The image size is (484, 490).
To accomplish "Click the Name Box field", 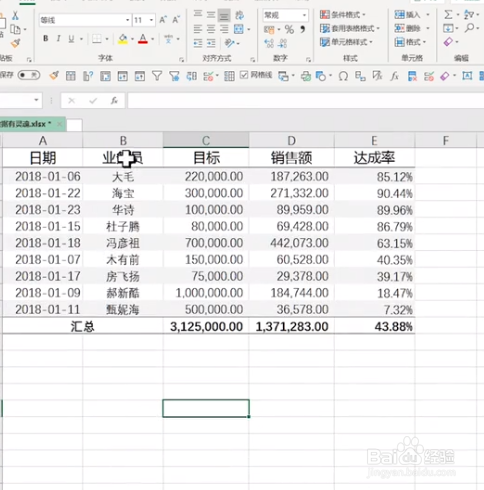I will 16,100.
